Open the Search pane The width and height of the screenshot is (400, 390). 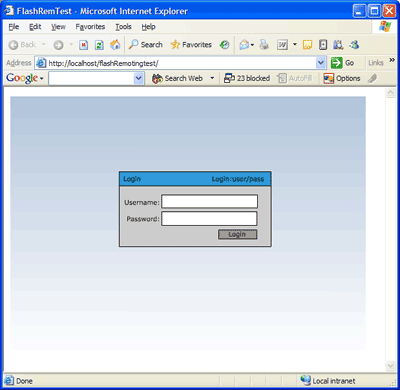click(146, 44)
